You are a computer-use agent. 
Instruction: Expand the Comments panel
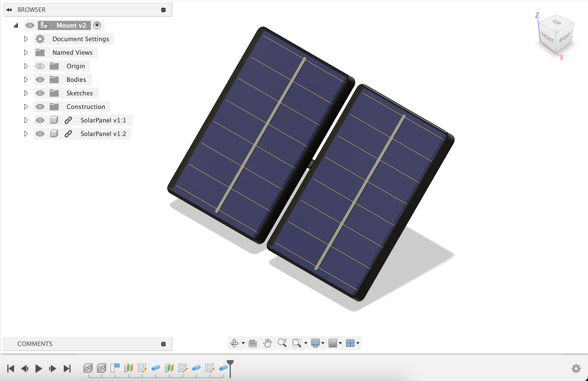[x=163, y=344]
